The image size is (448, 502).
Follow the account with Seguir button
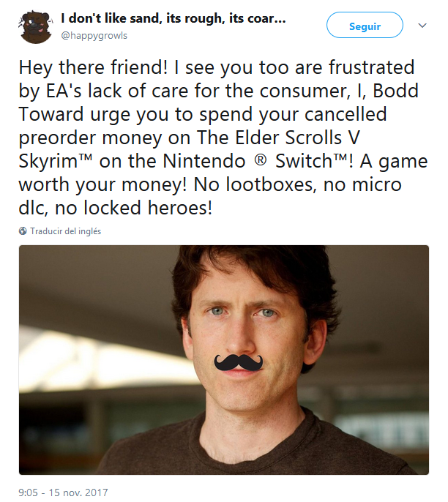coord(365,26)
